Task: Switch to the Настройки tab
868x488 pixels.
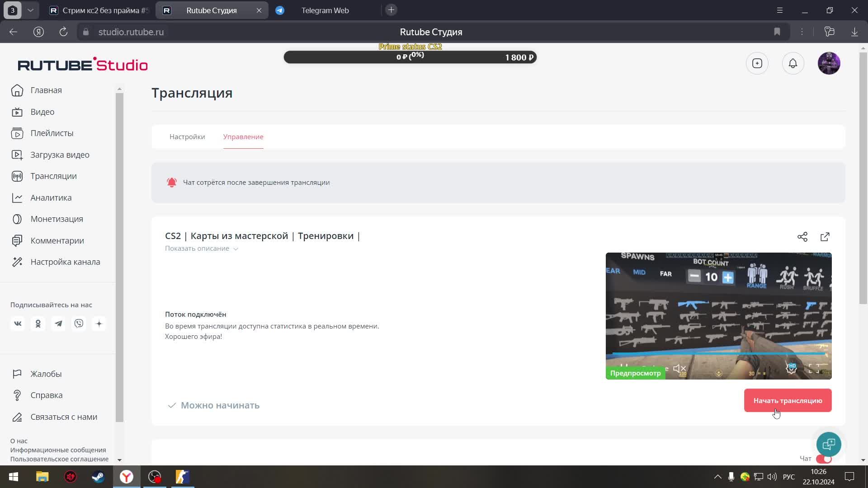Action: [187, 137]
